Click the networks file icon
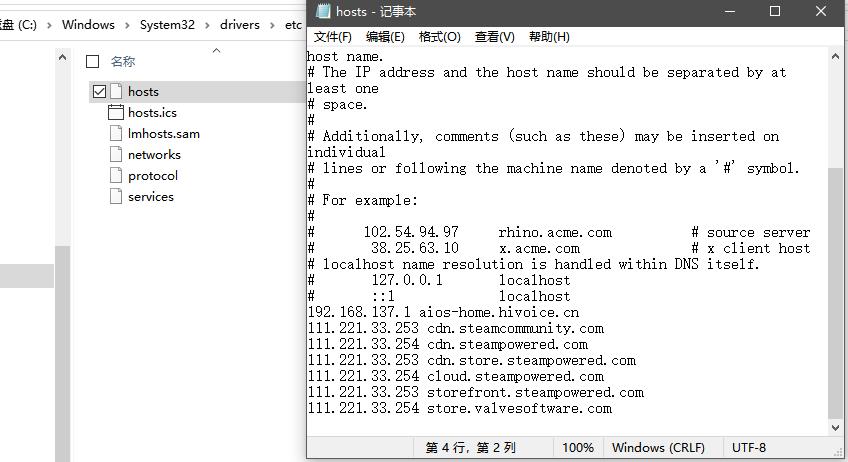The width and height of the screenshot is (848, 462). pos(116,154)
